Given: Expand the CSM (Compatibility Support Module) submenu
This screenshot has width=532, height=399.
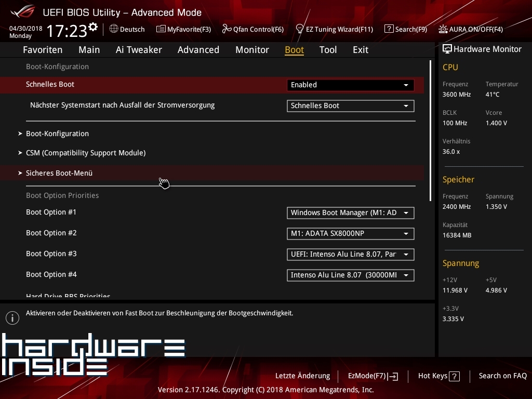Looking at the screenshot, I should point(86,153).
